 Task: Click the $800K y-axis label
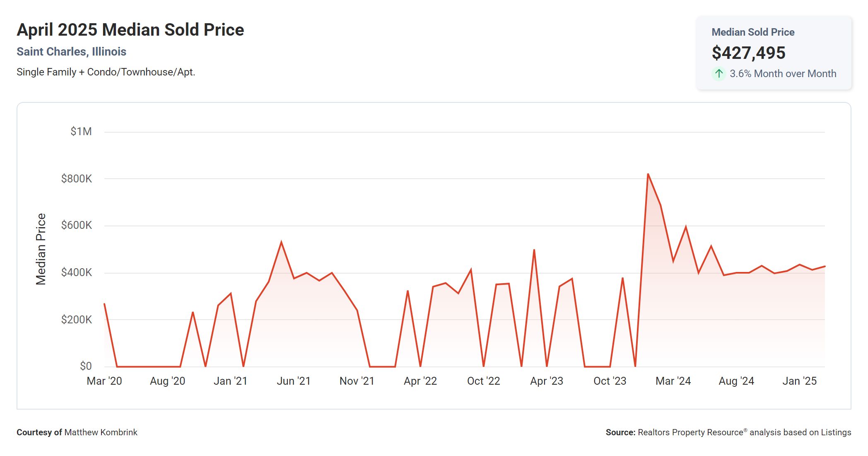click(77, 179)
